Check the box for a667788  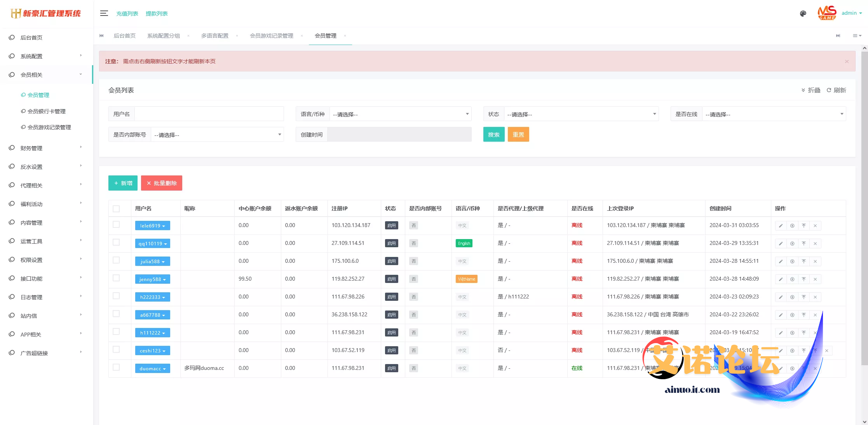click(116, 314)
